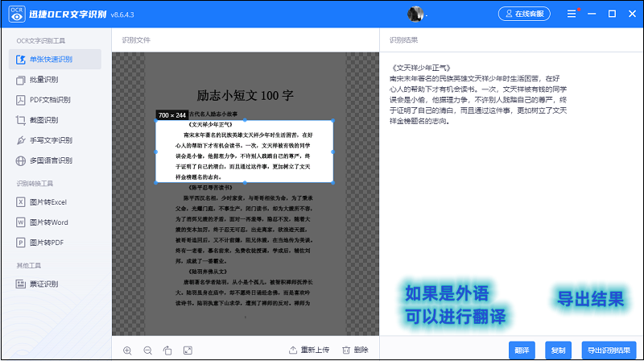Click 导出识别结果 export button
This screenshot has width=644, height=361.
(x=609, y=351)
